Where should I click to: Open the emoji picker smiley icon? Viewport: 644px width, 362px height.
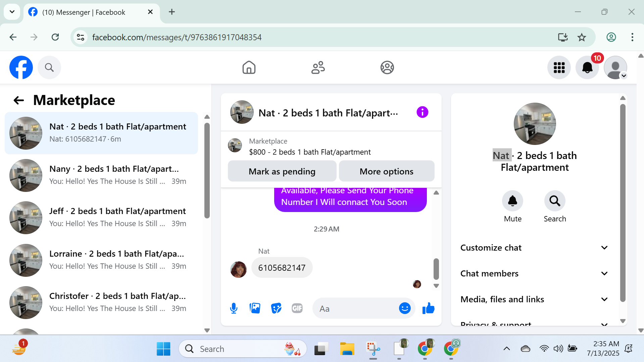pyautogui.click(x=405, y=308)
